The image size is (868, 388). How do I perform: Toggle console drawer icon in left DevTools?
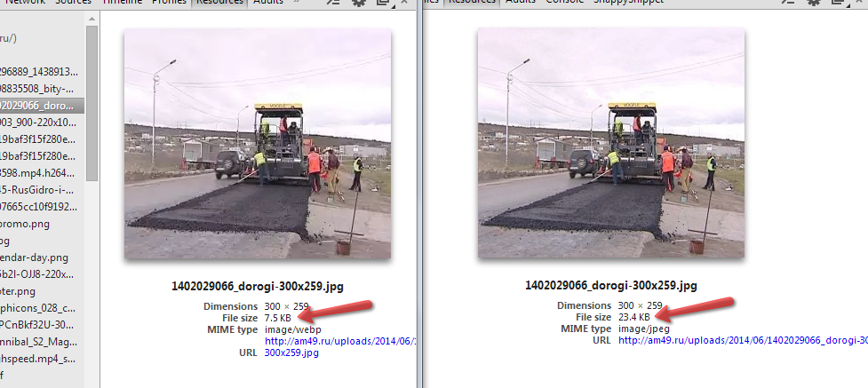pyautogui.click(x=334, y=3)
